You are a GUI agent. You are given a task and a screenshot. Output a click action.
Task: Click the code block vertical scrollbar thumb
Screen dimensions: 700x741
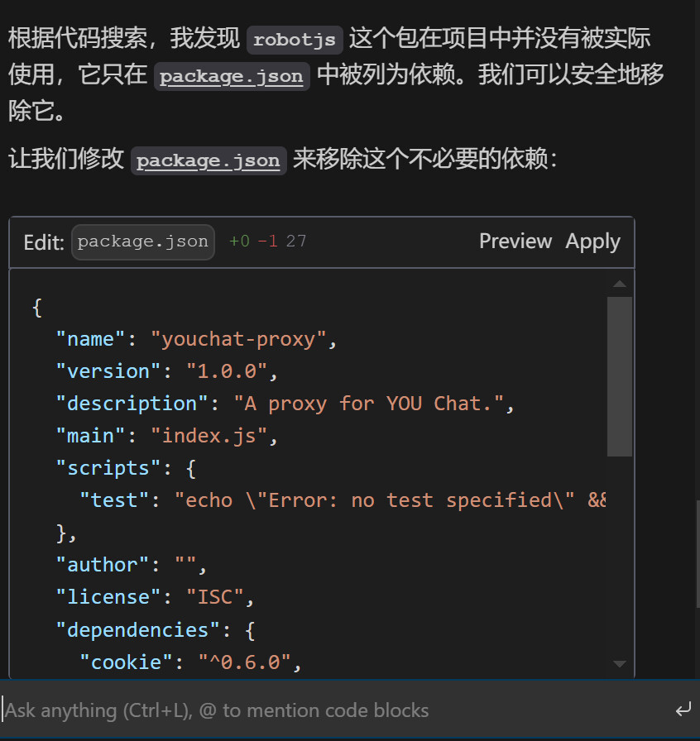point(619,376)
